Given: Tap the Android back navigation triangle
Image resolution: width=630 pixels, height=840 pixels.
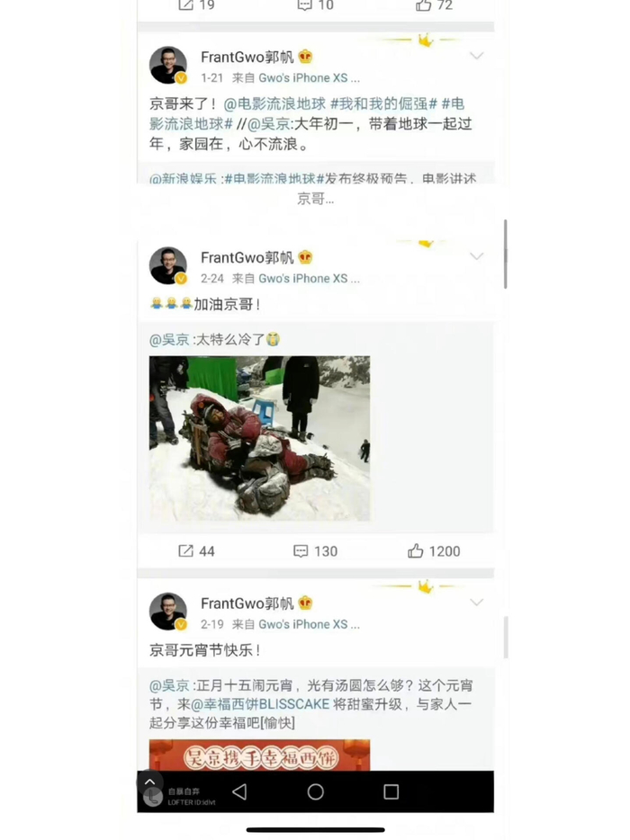Looking at the screenshot, I should tap(239, 791).
